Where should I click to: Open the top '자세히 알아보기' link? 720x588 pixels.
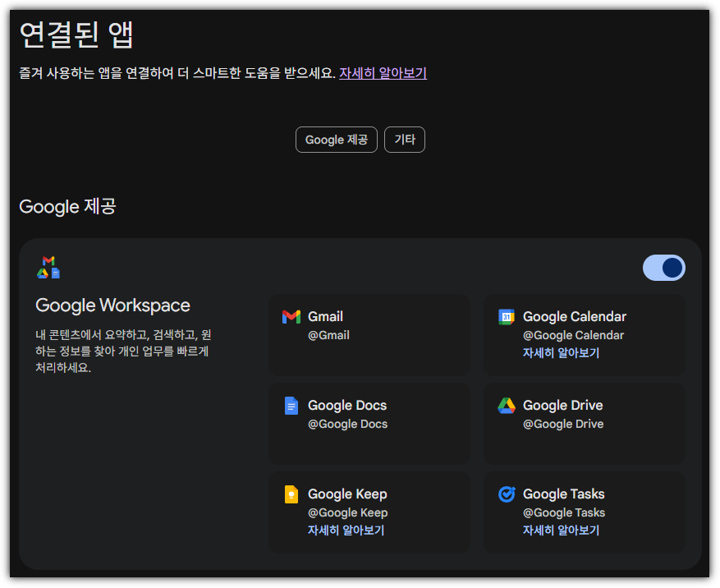point(383,73)
